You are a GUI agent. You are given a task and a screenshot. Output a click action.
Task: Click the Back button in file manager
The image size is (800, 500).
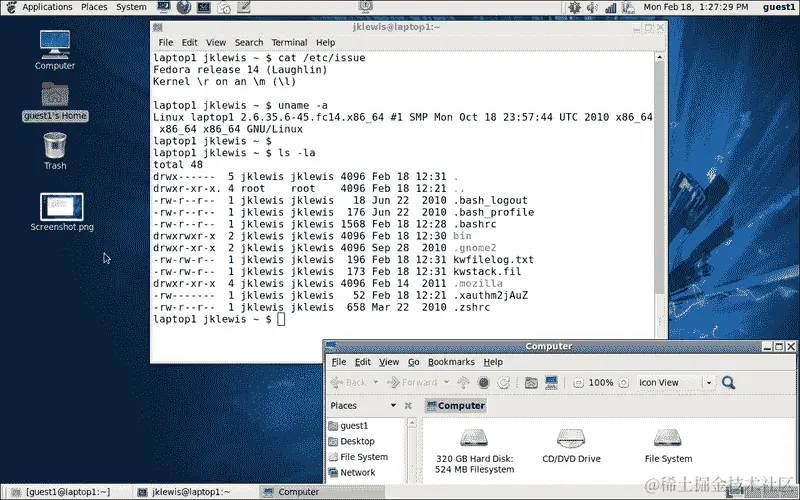coord(349,382)
